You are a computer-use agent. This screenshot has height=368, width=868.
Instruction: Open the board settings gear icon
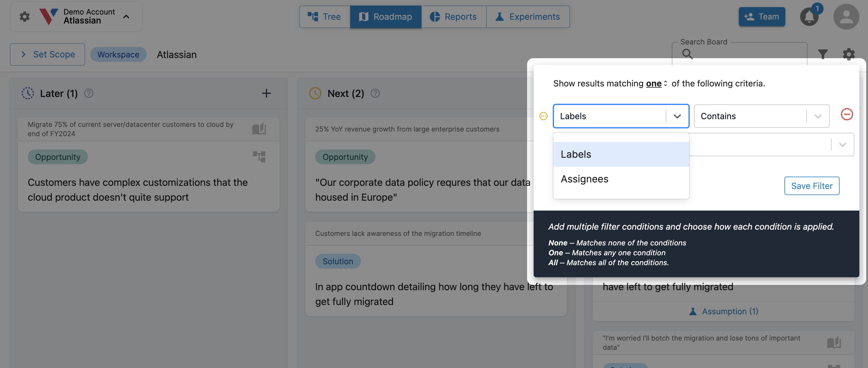[849, 54]
